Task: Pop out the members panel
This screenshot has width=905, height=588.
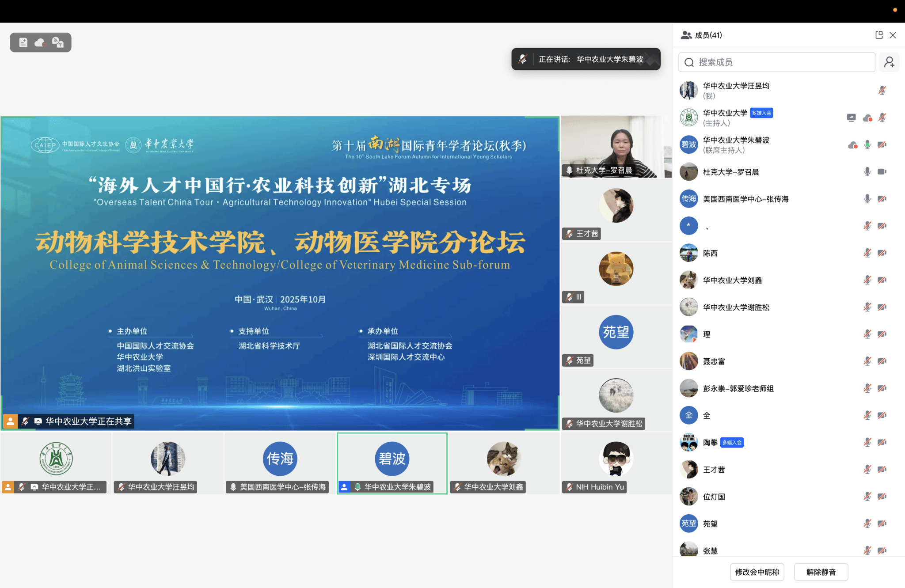Action: (879, 35)
